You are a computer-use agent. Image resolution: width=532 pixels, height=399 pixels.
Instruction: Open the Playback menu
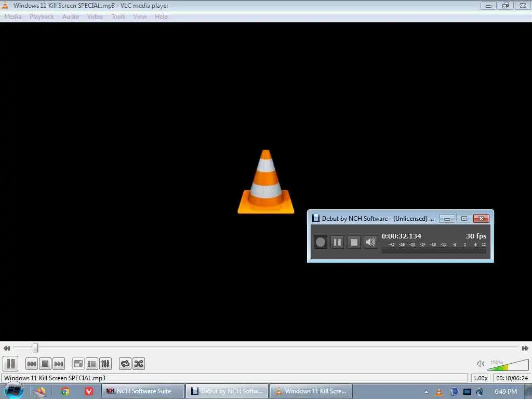coord(42,17)
